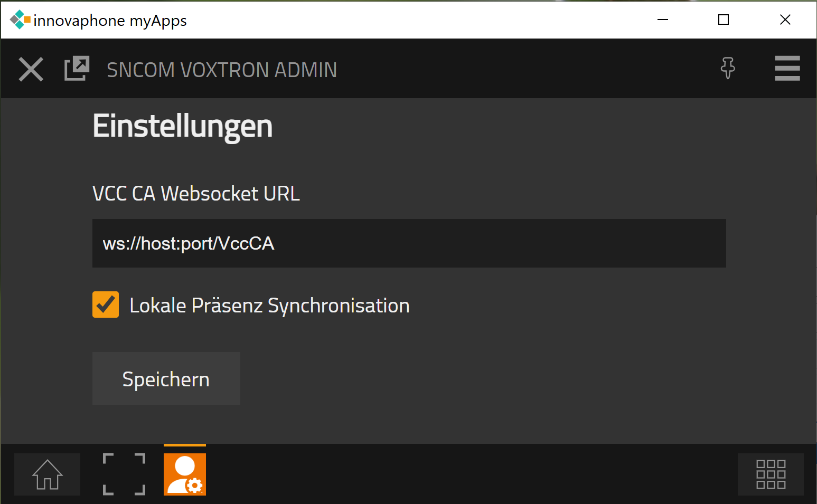Viewport: 817px width, 504px height.
Task: Click the Einstellungen heading
Action: pyautogui.click(x=183, y=126)
